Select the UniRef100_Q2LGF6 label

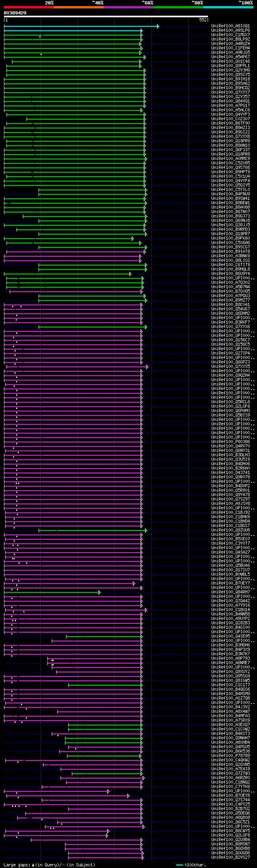click(230, 406)
